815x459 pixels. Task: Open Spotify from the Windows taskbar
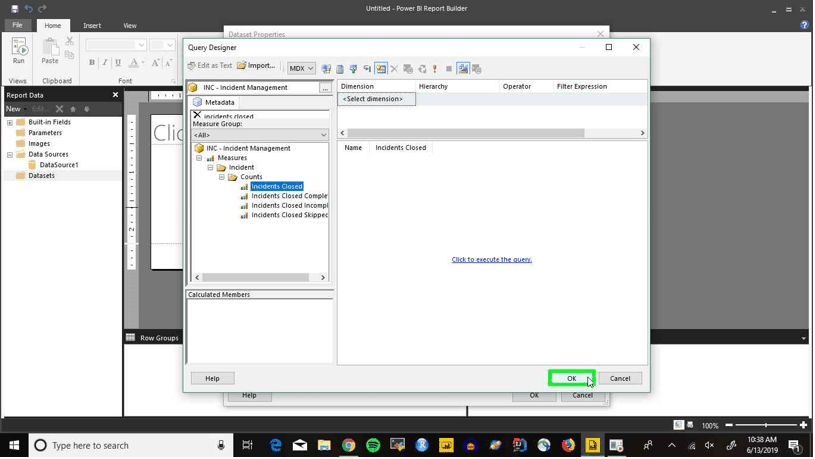(x=373, y=445)
